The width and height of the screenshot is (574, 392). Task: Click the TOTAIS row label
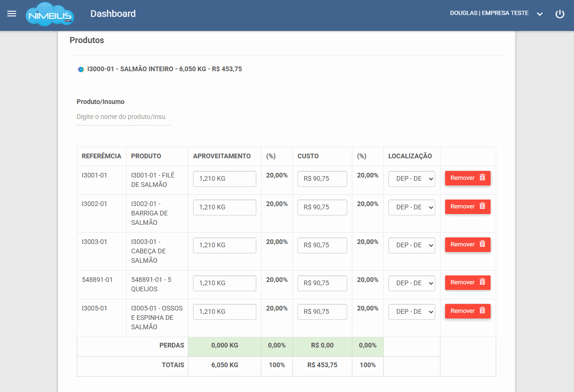pyautogui.click(x=173, y=365)
